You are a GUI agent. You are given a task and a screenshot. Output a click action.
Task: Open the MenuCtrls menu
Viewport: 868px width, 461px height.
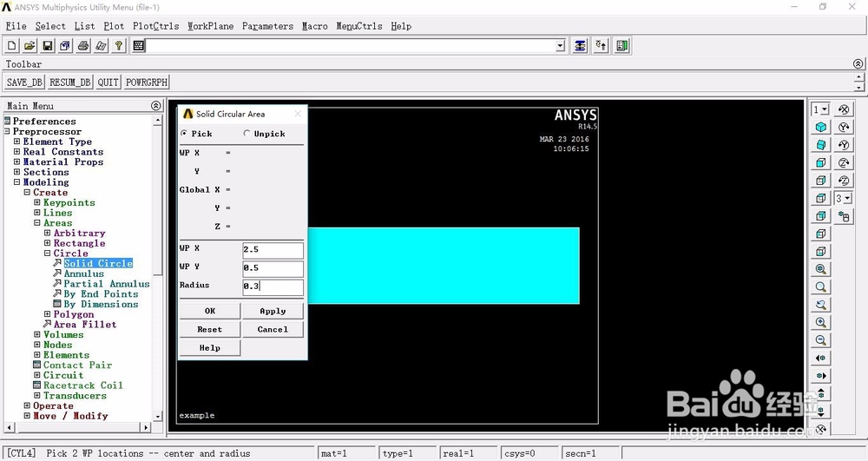click(x=359, y=26)
